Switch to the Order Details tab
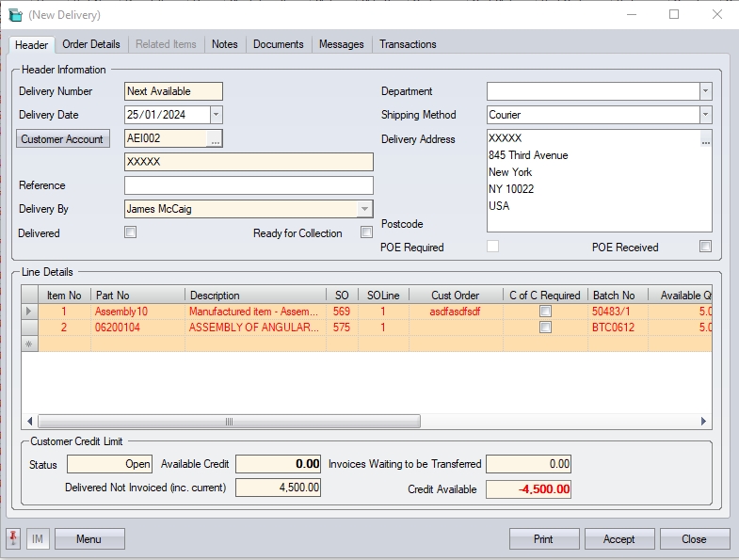The width and height of the screenshot is (739, 560). click(91, 44)
